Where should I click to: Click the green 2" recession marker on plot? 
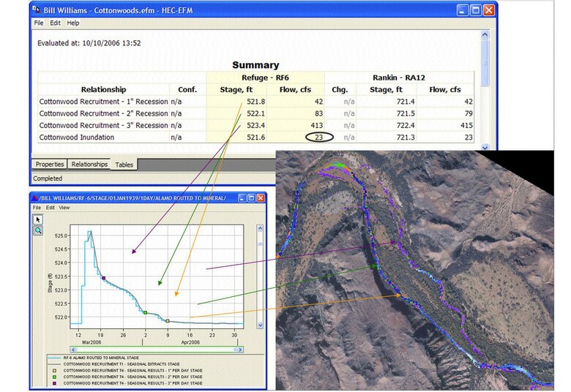point(145,313)
